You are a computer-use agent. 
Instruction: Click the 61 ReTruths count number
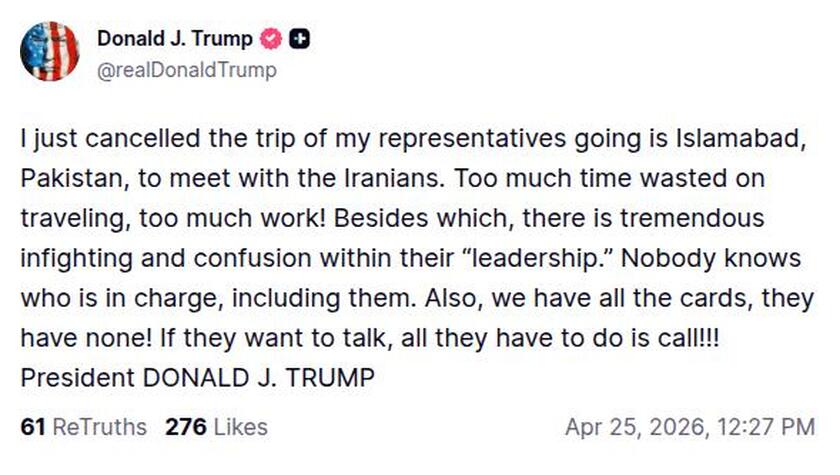(33, 427)
